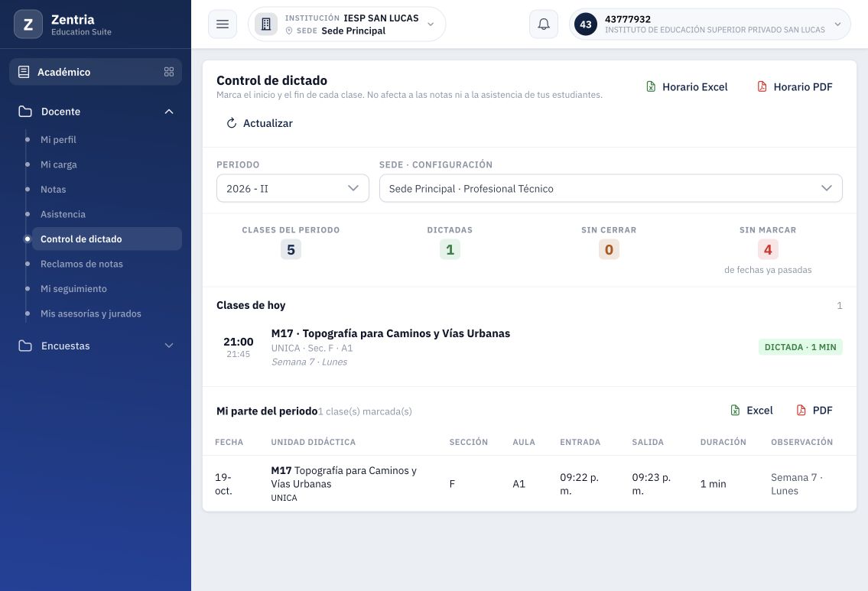Open user account menu 43777932

point(710,24)
